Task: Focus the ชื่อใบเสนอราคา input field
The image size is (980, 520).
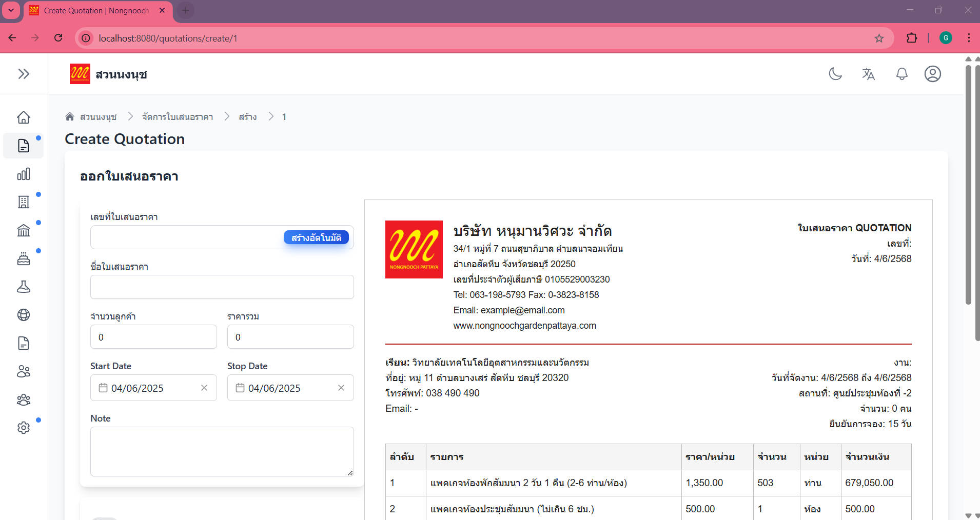Action: 222,287
